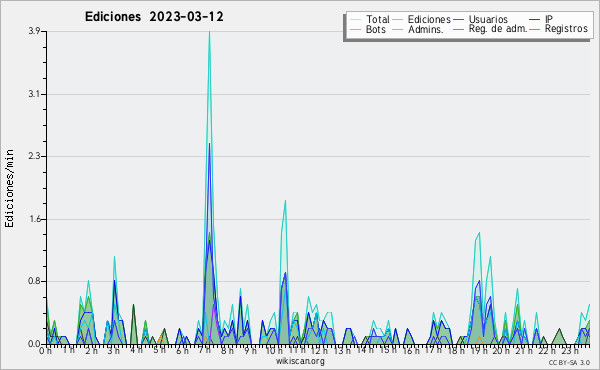Click the 1.6 value on vertical axis

pyautogui.click(x=34, y=219)
